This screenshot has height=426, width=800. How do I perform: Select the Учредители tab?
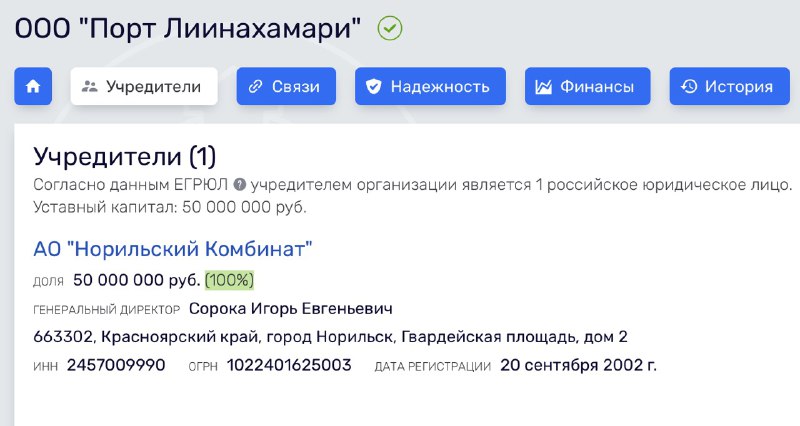tap(144, 86)
